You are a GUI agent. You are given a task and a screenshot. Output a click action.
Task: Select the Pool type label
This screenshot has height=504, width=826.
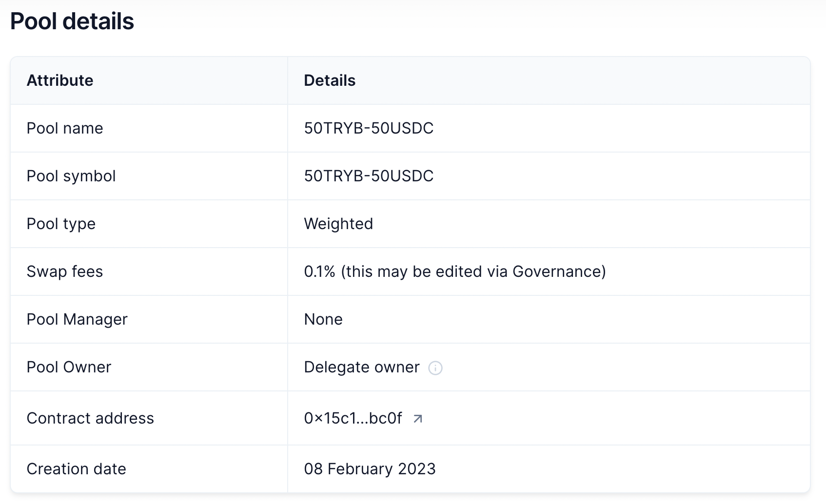(x=61, y=224)
